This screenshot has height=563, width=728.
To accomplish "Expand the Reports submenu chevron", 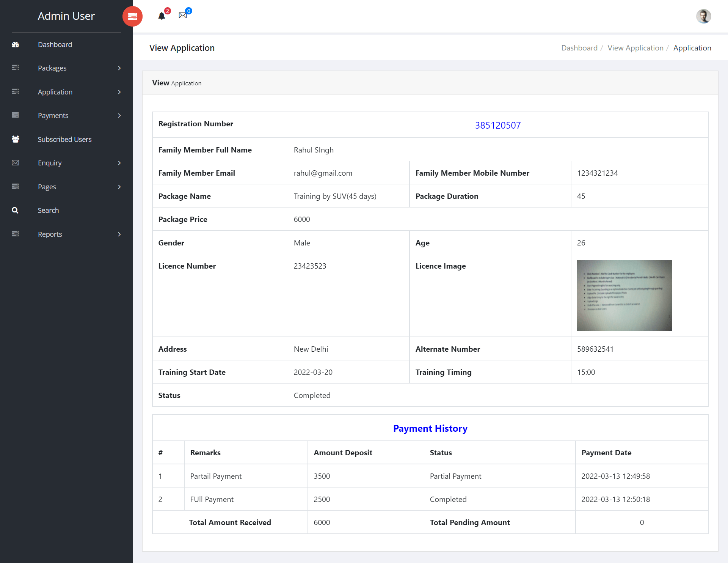I will (119, 234).
